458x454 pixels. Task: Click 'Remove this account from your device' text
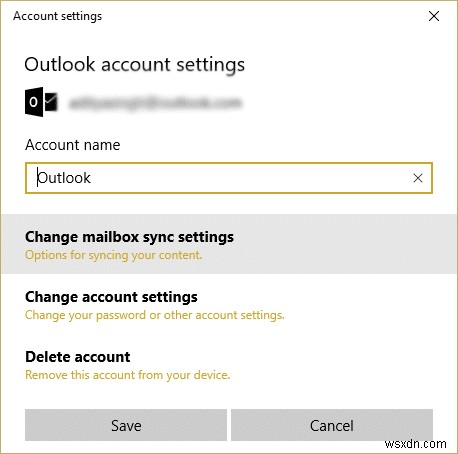tap(128, 375)
